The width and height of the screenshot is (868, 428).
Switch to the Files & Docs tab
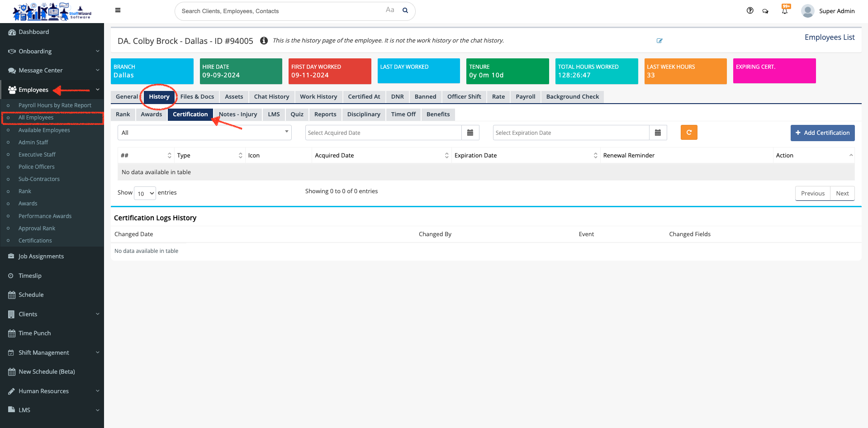click(x=197, y=96)
